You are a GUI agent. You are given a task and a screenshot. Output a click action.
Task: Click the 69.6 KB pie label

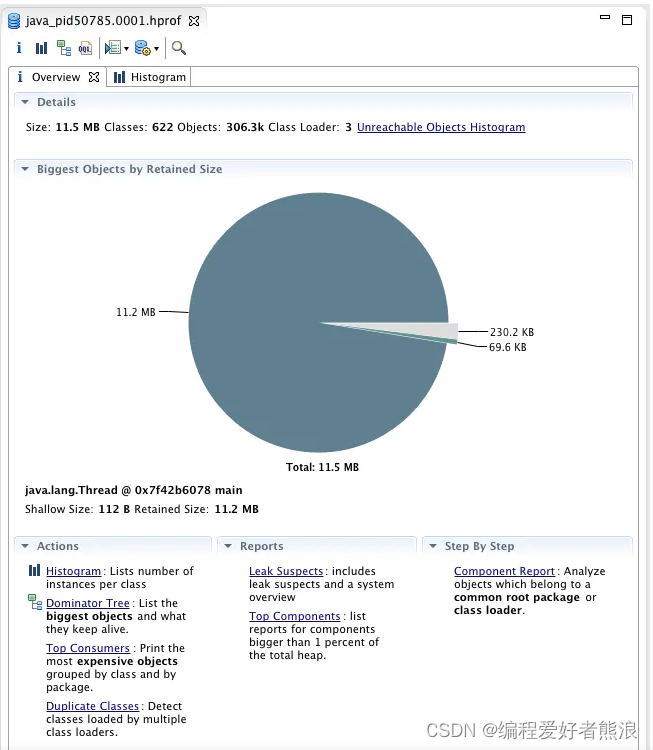click(x=508, y=347)
